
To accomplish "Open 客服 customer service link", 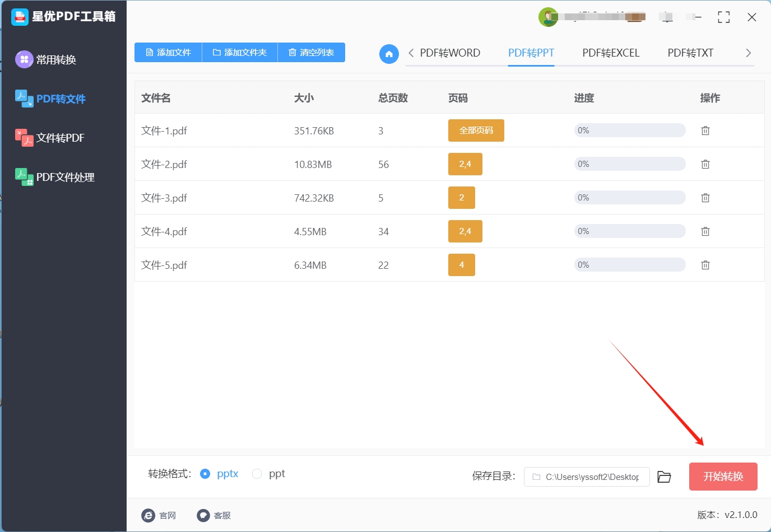I will (214, 515).
